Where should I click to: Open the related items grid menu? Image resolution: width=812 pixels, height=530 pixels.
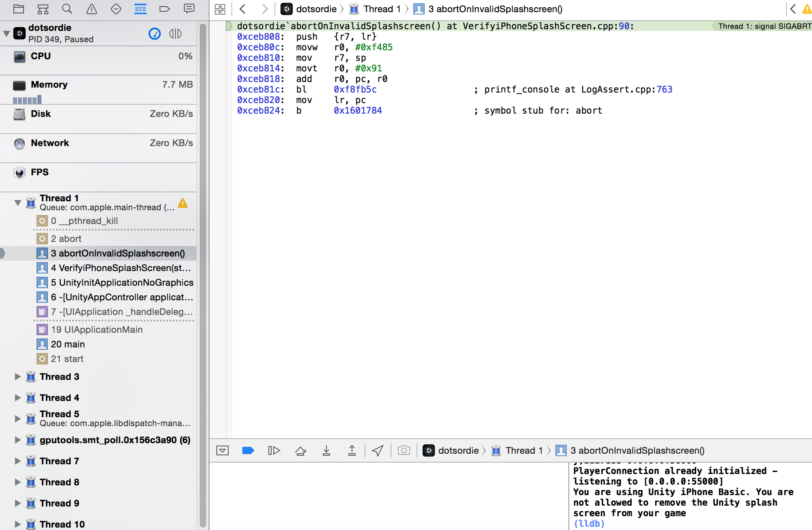pos(220,9)
